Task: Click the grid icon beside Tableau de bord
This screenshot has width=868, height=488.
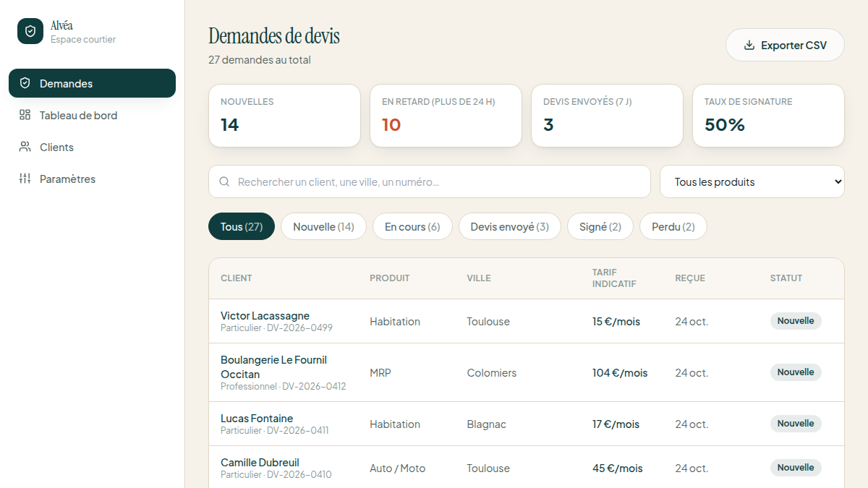Action: [x=25, y=115]
